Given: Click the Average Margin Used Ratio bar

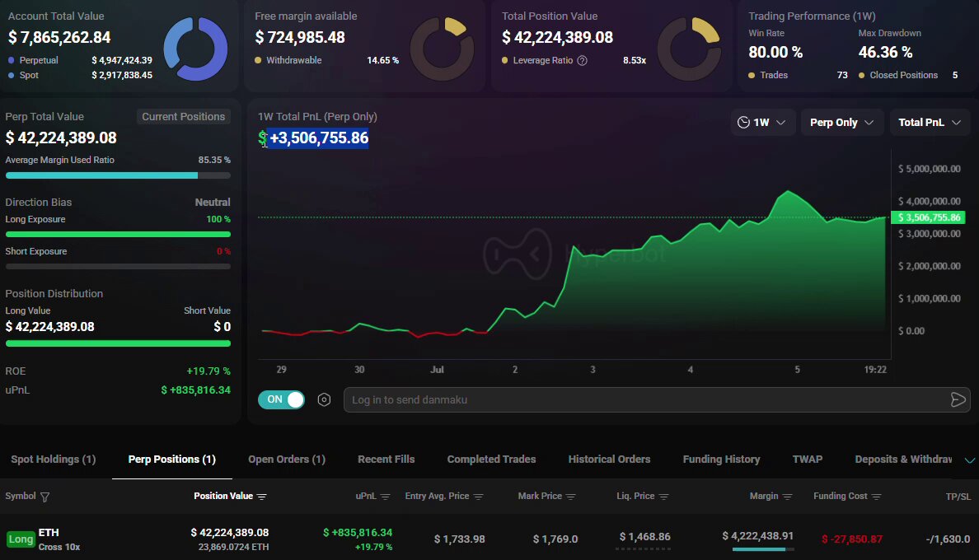Looking at the screenshot, I should point(118,176).
